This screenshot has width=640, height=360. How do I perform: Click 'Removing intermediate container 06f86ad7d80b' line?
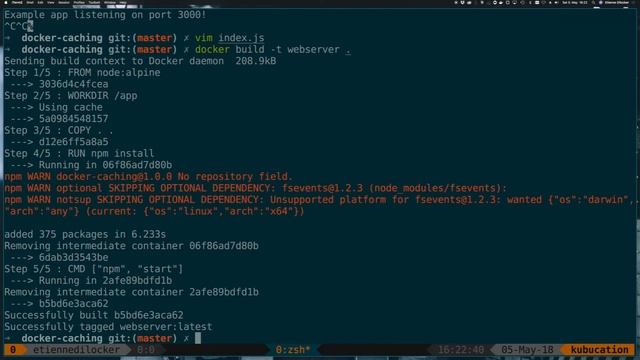(131, 246)
